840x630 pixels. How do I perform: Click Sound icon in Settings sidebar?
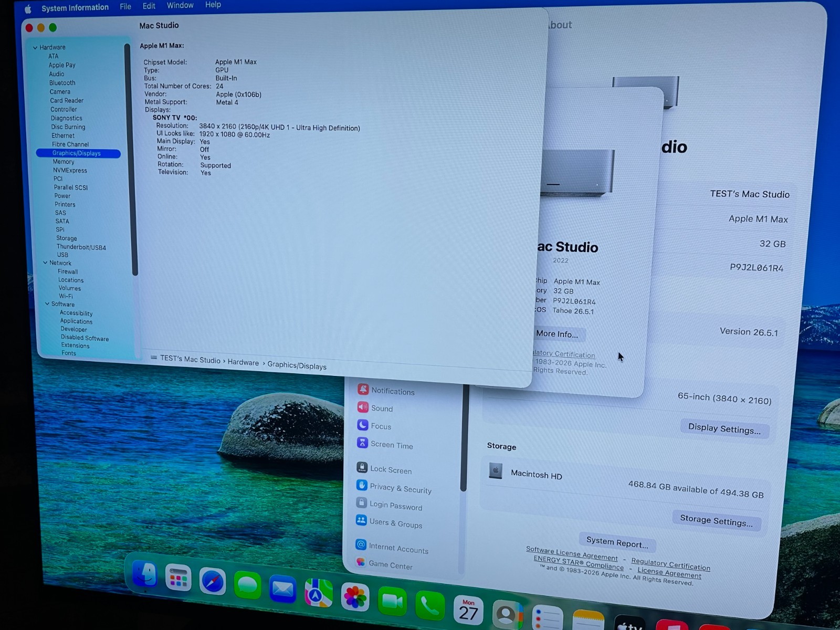(x=362, y=407)
